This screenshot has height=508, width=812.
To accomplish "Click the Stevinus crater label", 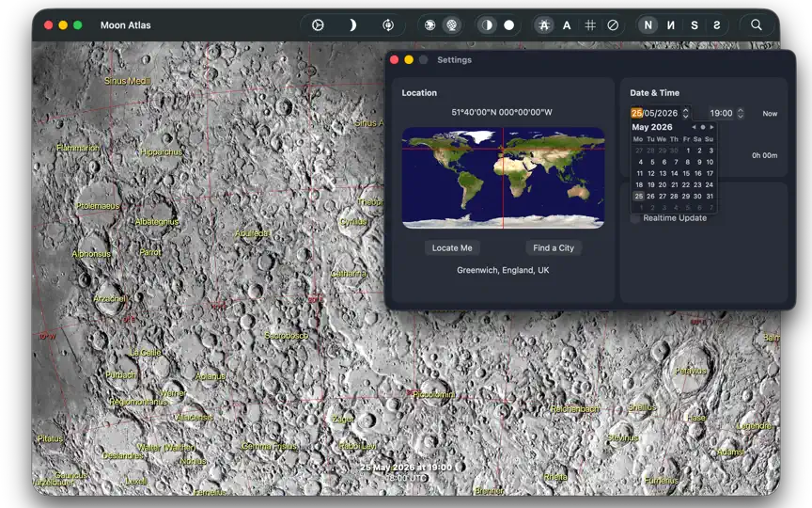I will coord(623,438).
